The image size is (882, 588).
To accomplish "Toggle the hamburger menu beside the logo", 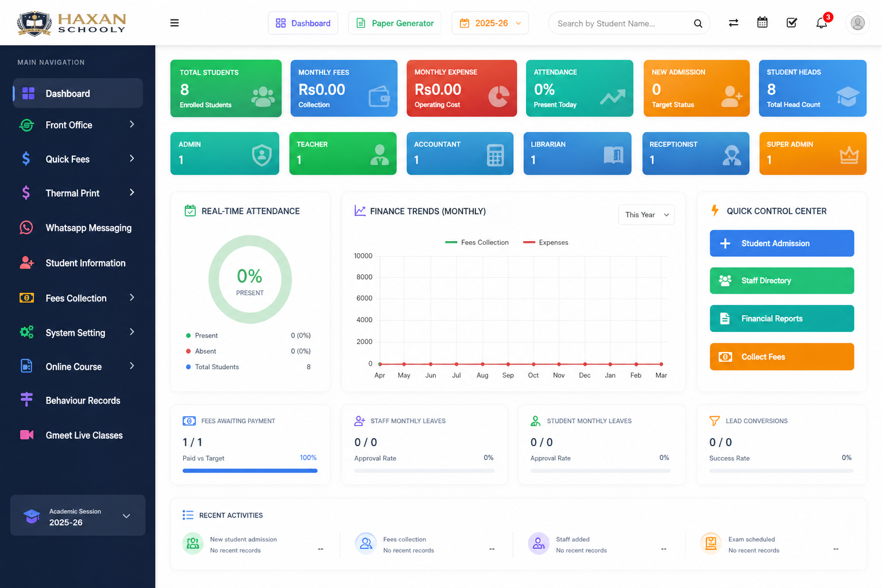I will coord(175,22).
